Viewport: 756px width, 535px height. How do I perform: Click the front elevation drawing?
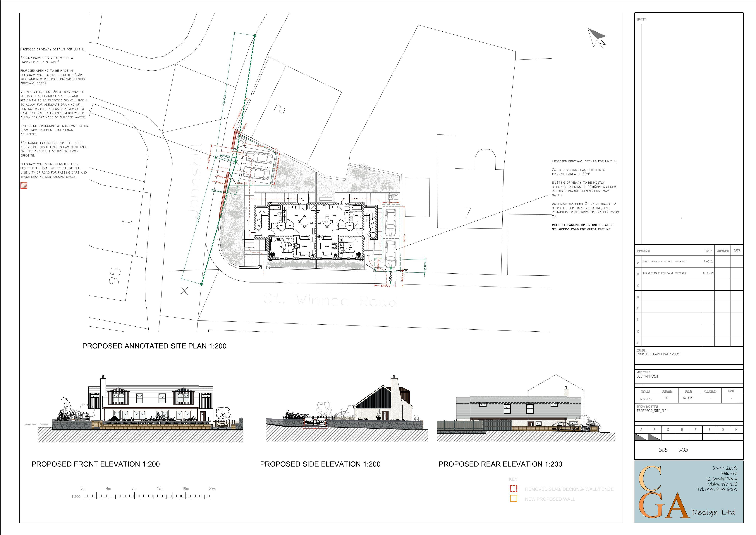(141, 409)
